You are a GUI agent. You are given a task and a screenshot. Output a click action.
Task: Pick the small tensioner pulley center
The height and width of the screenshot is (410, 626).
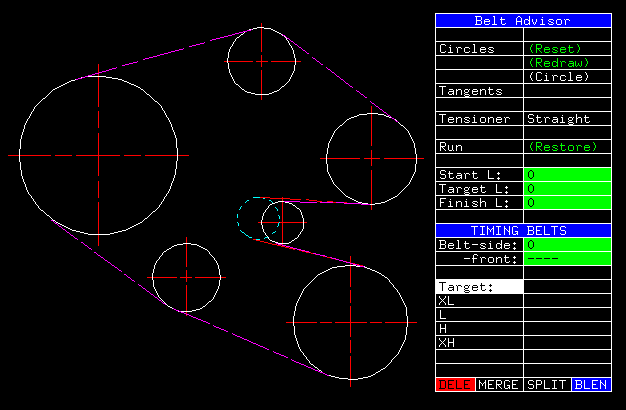pos(283,222)
